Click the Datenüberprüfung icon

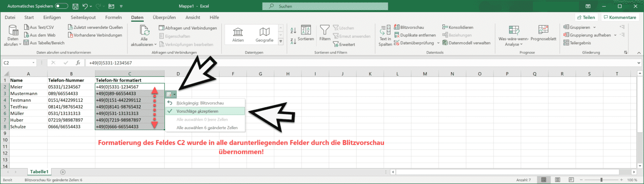click(x=397, y=43)
